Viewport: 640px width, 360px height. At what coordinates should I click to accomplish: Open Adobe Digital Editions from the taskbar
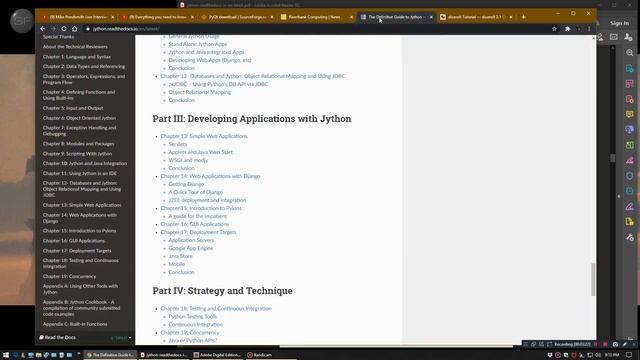click(217, 355)
